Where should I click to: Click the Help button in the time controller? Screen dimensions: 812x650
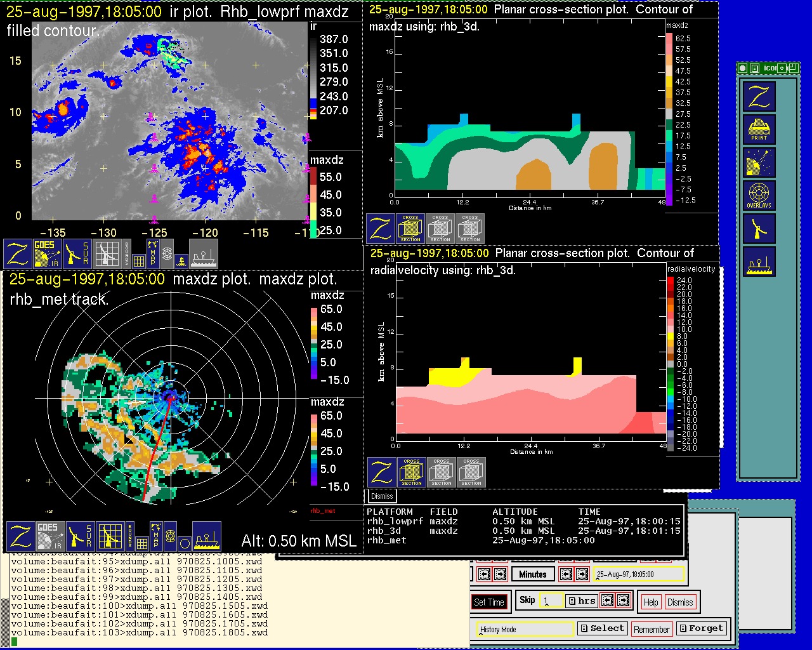coord(651,602)
